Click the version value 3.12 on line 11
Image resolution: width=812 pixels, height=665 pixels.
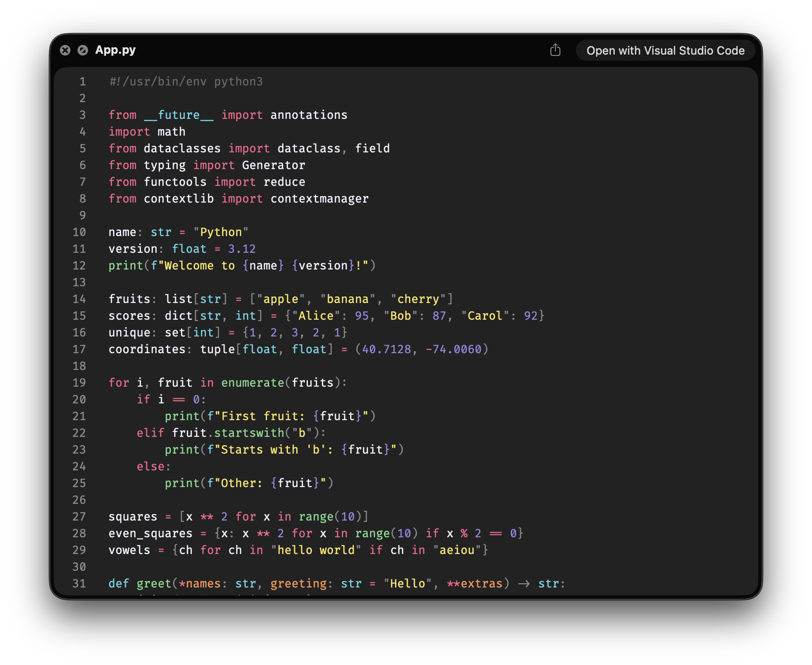point(241,249)
